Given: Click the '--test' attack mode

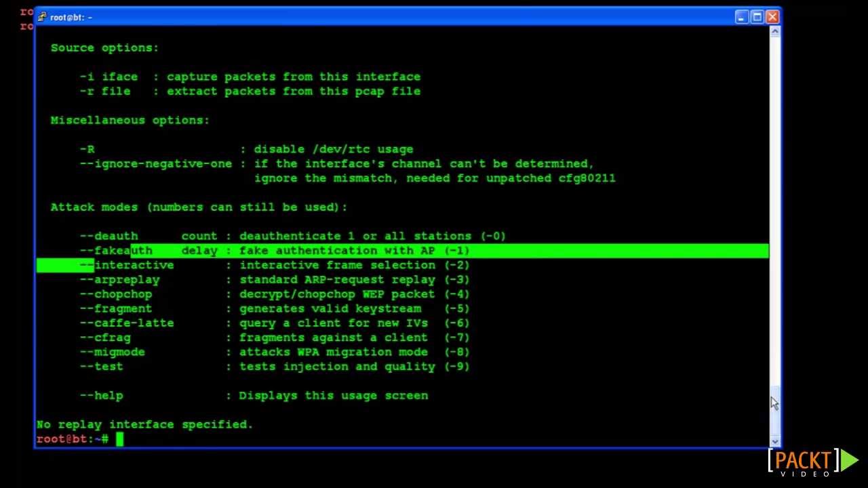Looking at the screenshot, I should pos(101,367).
